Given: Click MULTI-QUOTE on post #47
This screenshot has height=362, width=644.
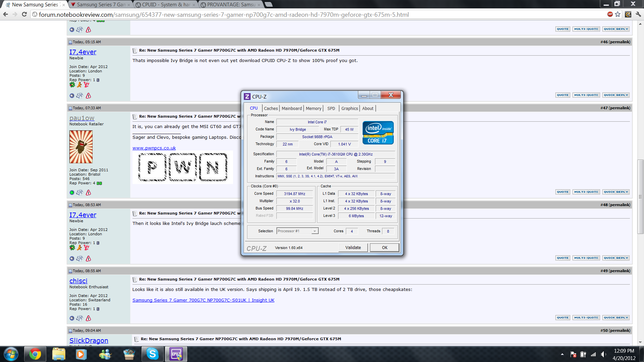Looking at the screenshot, I should 586,192.
